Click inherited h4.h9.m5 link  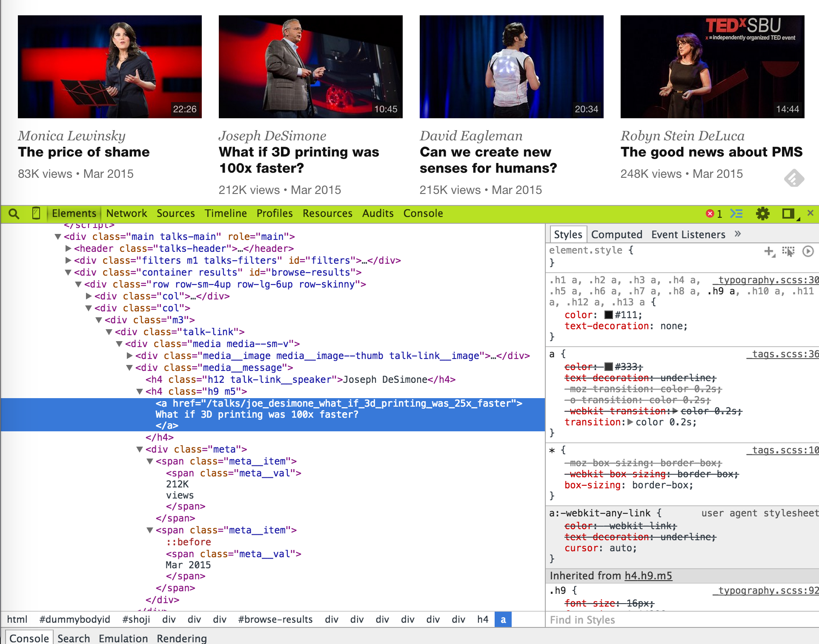(x=648, y=576)
